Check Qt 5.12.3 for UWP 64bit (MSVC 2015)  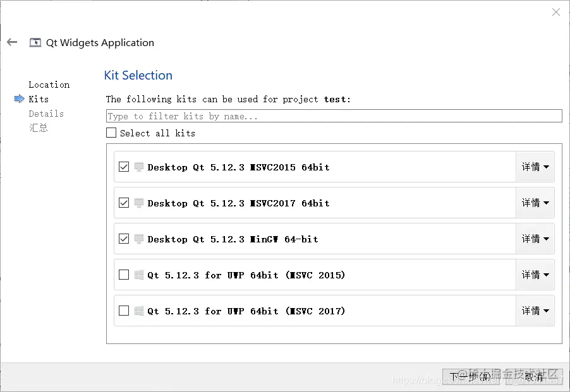coord(124,275)
